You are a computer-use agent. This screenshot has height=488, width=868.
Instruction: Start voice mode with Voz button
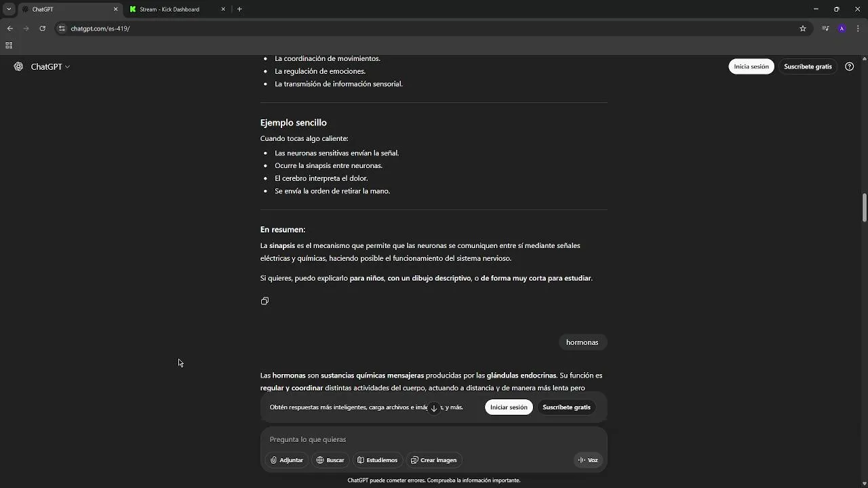[x=588, y=460]
